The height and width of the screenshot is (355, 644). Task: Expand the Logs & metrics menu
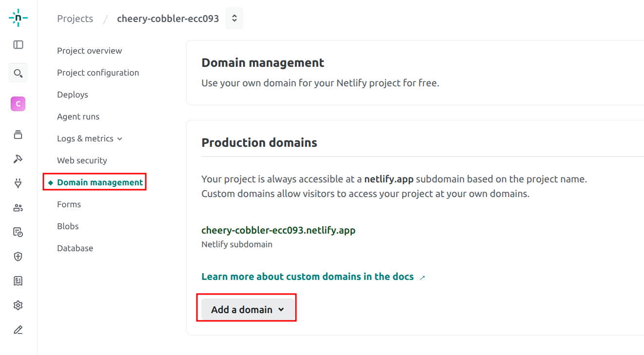(90, 138)
